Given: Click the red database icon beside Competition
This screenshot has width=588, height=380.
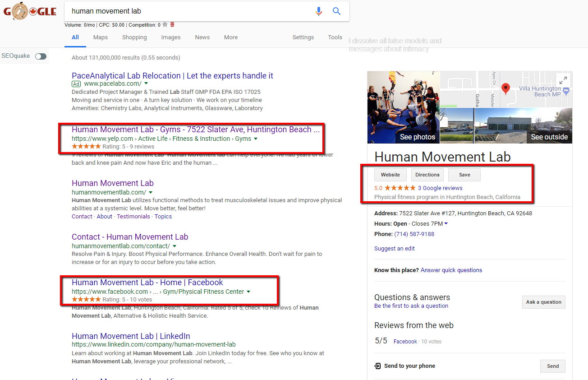Looking at the screenshot, I should pos(172,25).
